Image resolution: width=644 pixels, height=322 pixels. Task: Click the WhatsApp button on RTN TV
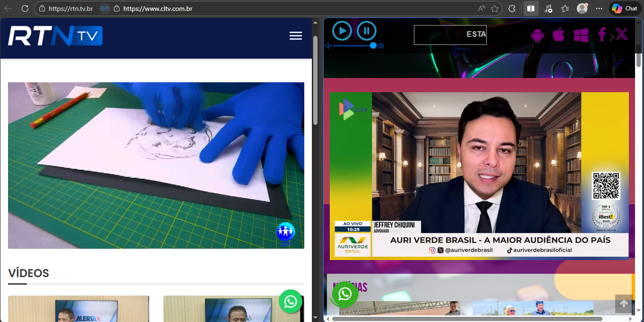pos(291,301)
